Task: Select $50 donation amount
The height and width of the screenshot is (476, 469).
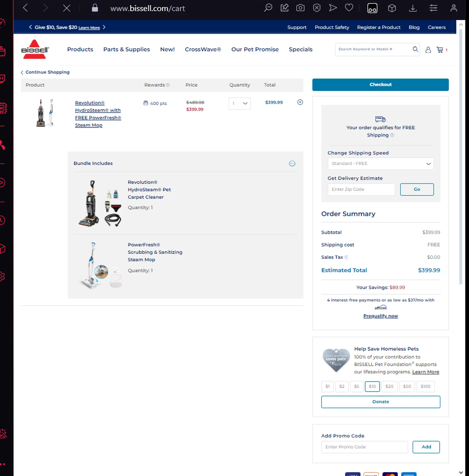Action: [407, 386]
